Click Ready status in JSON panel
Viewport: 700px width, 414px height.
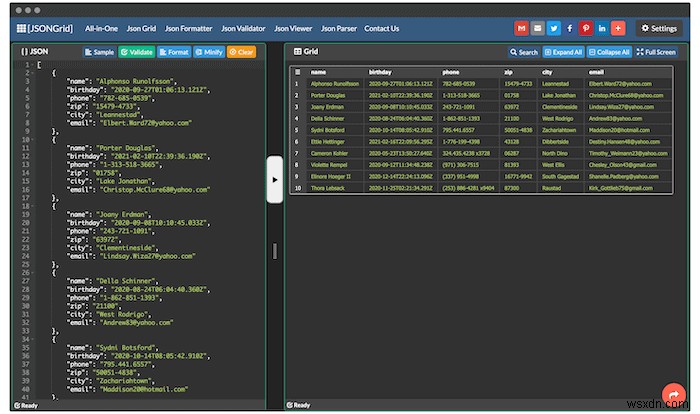(x=26, y=406)
